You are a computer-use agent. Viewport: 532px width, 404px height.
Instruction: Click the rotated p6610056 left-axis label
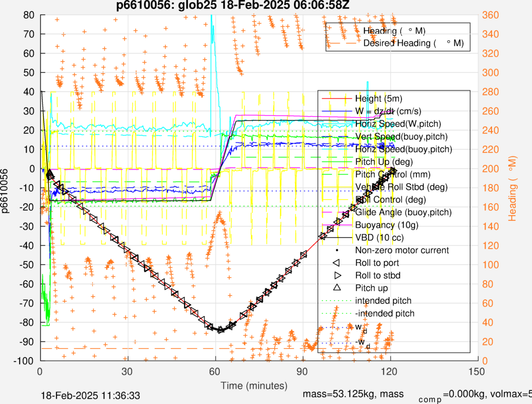coord(6,188)
